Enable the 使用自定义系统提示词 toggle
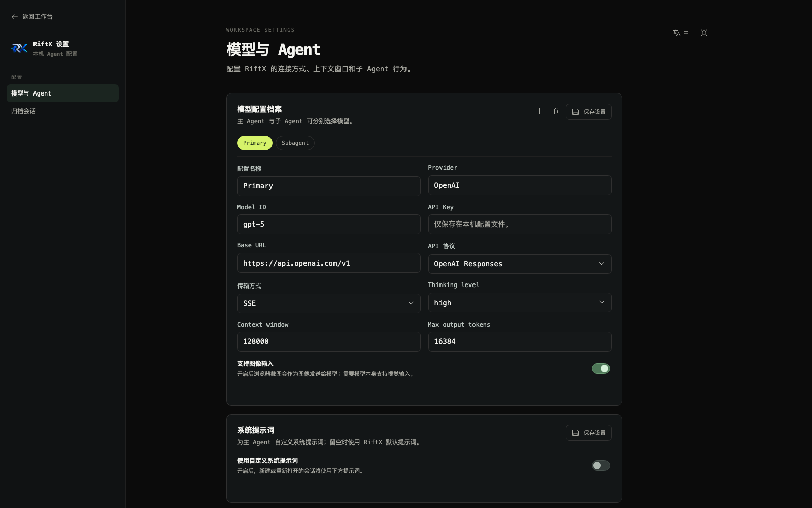 (601, 466)
